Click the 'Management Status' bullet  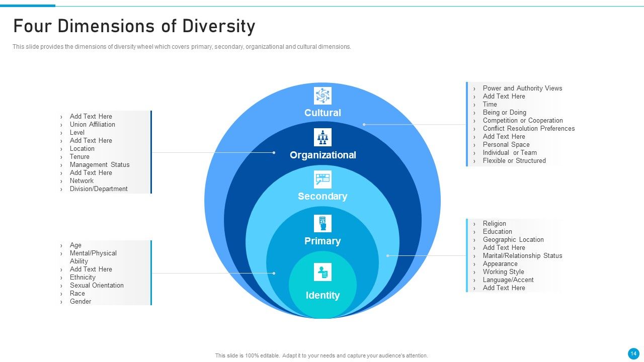[x=100, y=165]
